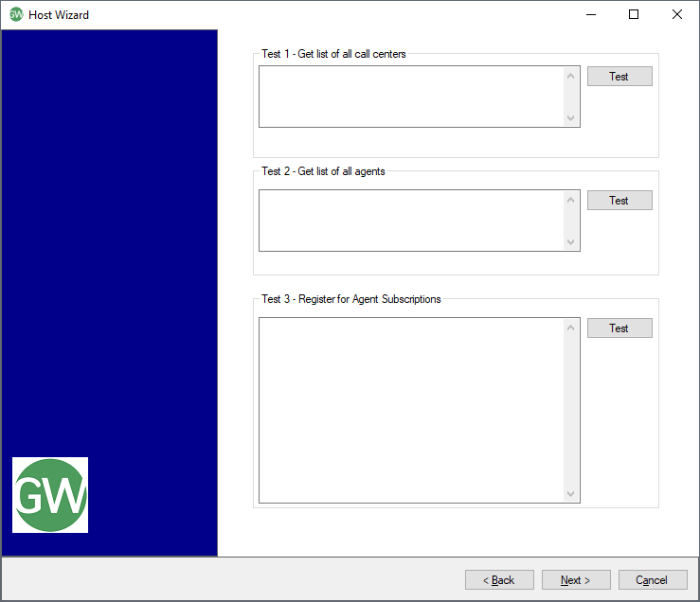This screenshot has height=602, width=700.
Task: Run Test 3 Register for Agent Subscriptions
Action: coord(619,328)
